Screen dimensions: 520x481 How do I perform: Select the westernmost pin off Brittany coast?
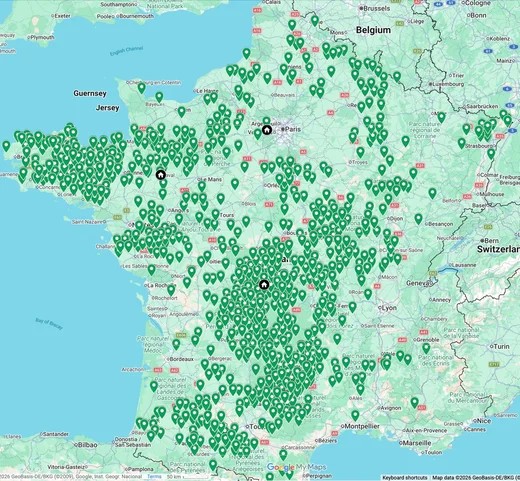pos(6,146)
